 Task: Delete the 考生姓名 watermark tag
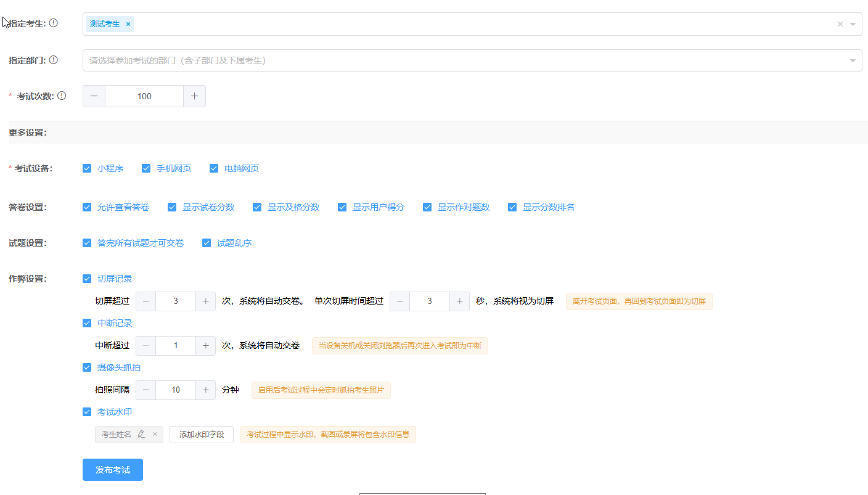point(155,435)
